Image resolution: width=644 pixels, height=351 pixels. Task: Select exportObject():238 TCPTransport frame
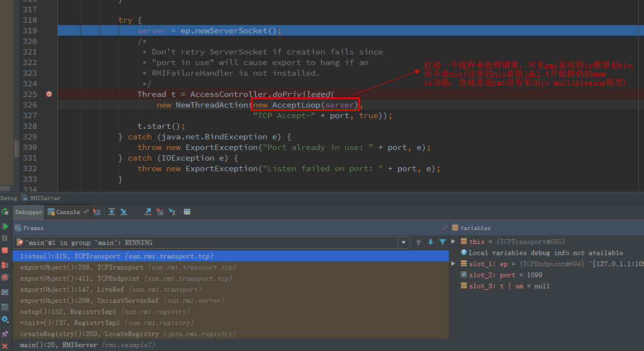[x=231, y=267]
